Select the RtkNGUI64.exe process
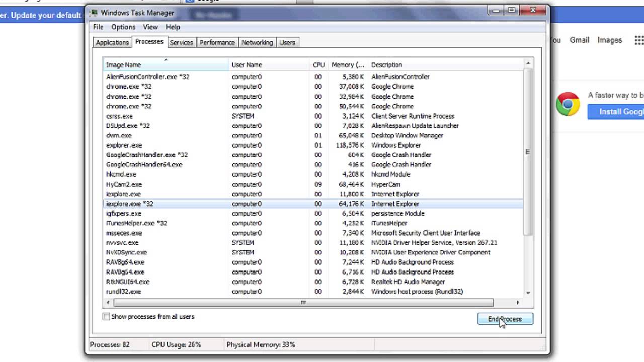The height and width of the screenshot is (362, 644). pos(313,282)
